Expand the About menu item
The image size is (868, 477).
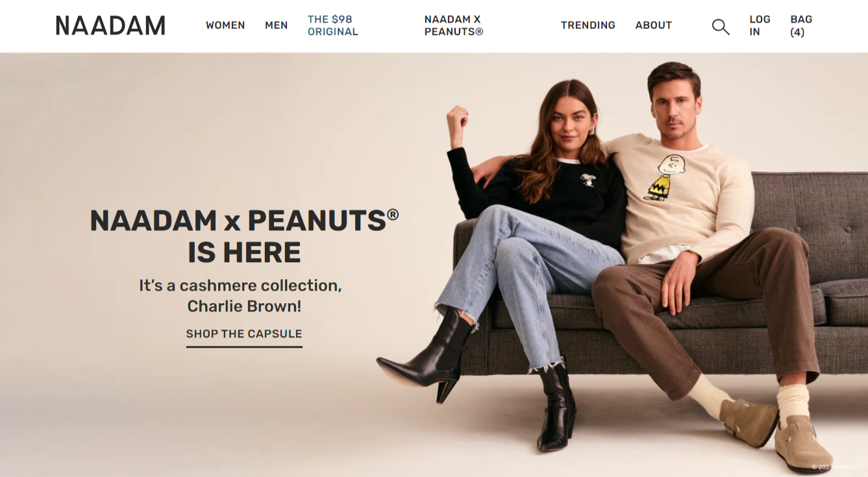tap(653, 25)
